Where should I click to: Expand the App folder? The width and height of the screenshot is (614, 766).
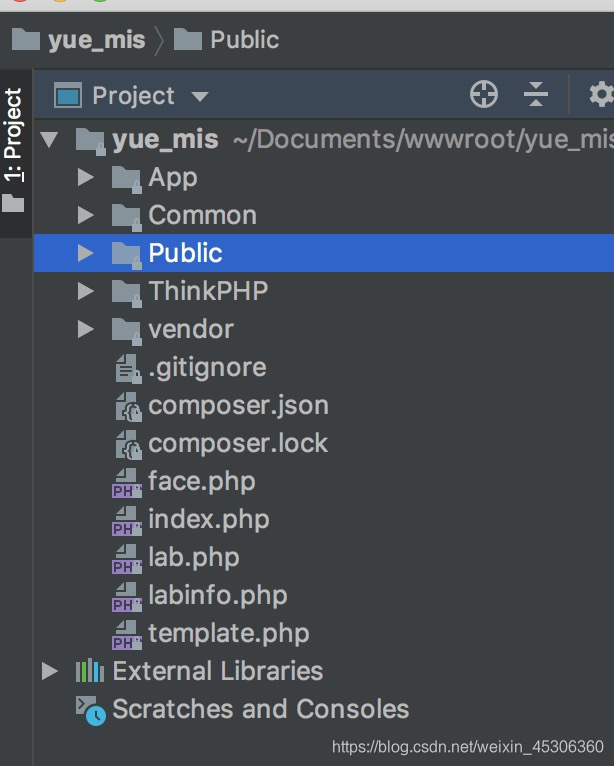85,177
